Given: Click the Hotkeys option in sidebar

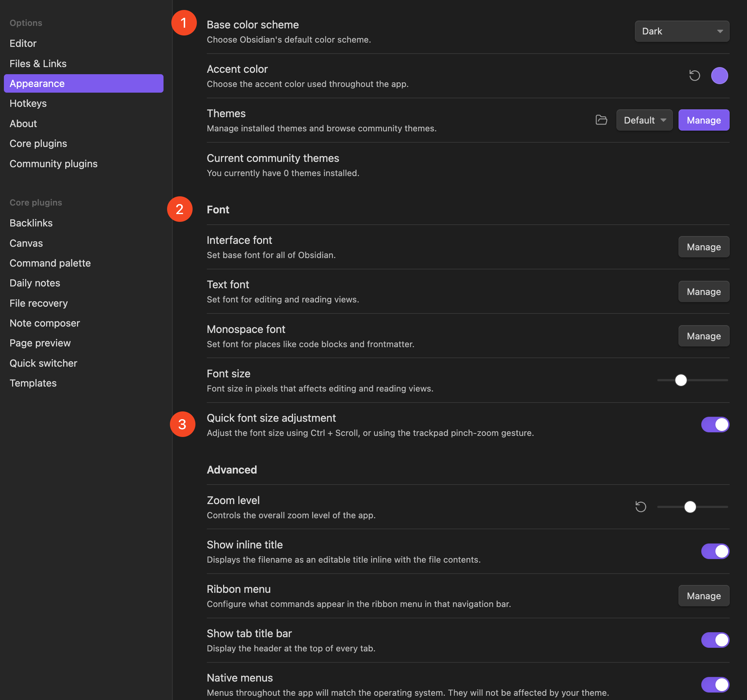Looking at the screenshot, I should click(28, 103).
